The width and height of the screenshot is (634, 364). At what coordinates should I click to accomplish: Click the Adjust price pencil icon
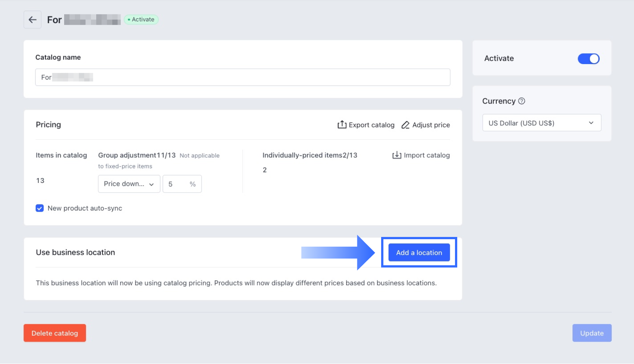pos(405,125)
